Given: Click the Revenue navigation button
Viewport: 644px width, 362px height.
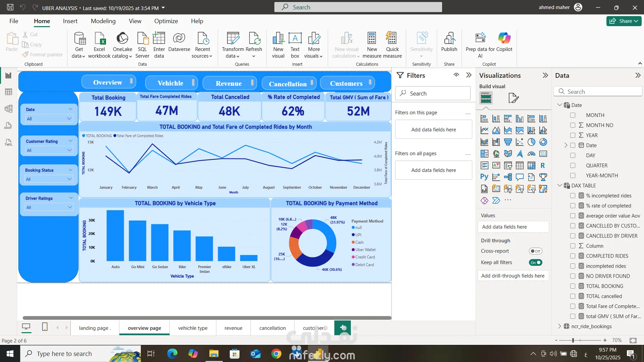Looking at the screenshot, I should (x=229, y=83).
